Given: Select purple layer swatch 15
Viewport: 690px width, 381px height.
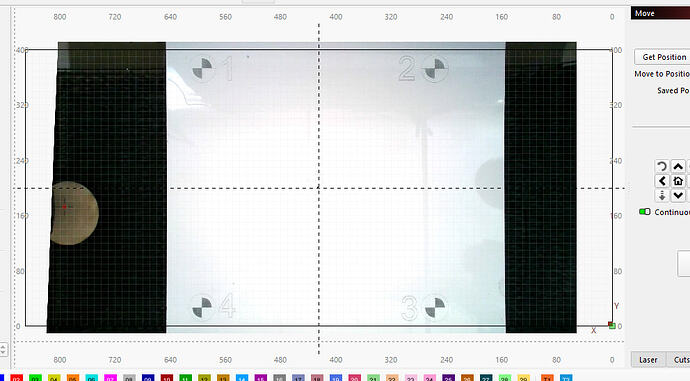Looking at the screenshot, I should point(261,377).
